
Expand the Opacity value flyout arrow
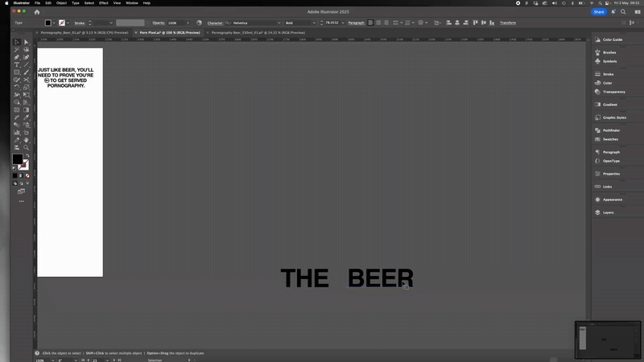(x=188, y=23)
